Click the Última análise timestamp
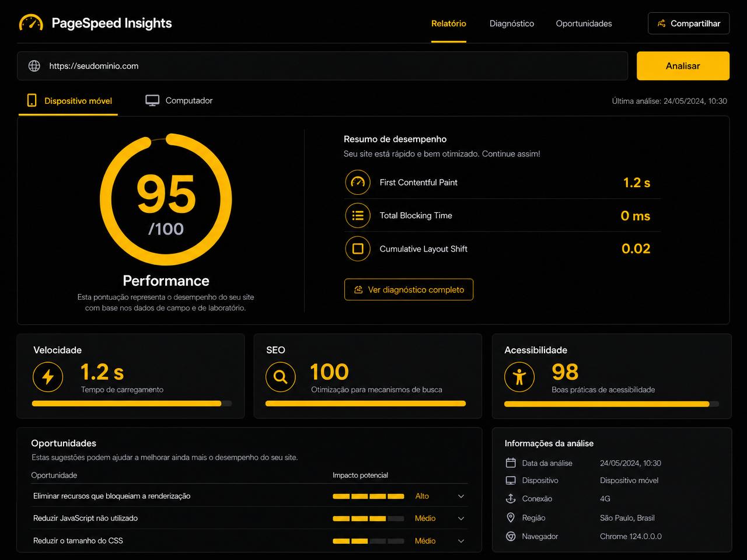 669,101
